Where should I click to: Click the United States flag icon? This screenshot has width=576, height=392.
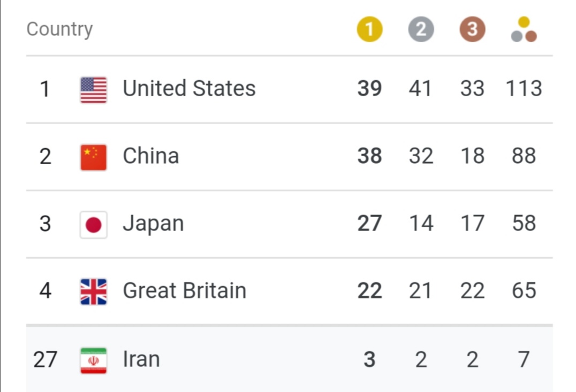click(x=93, y=89)
